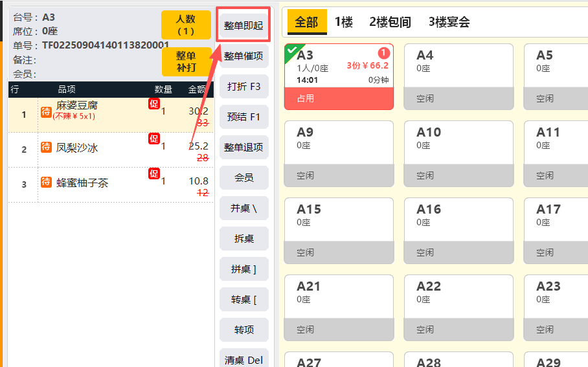The height and width of the screenshot is (367, 588).
Task: Click the 品项 column header
Action: pyautogui.click(x=67, y=89)
